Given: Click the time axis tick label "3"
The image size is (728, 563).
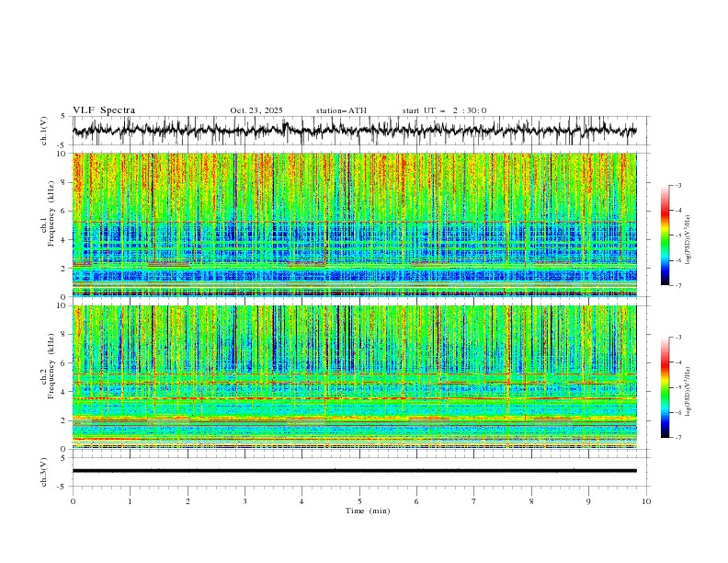Looking at the screenshot, I should point(245,501).
